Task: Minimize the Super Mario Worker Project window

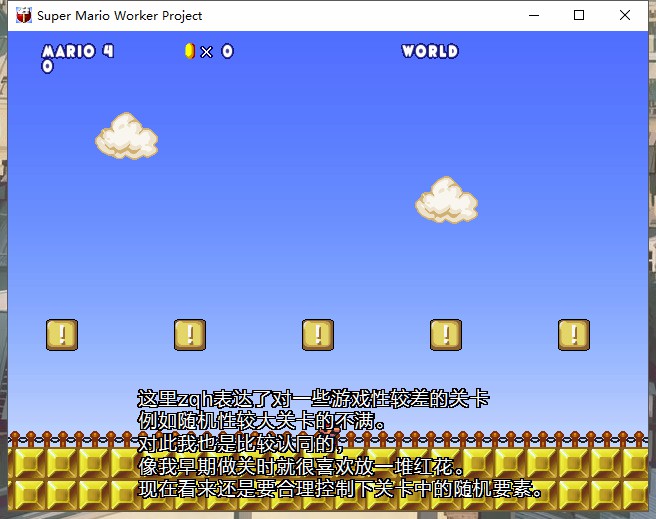Action: point(534,15)
